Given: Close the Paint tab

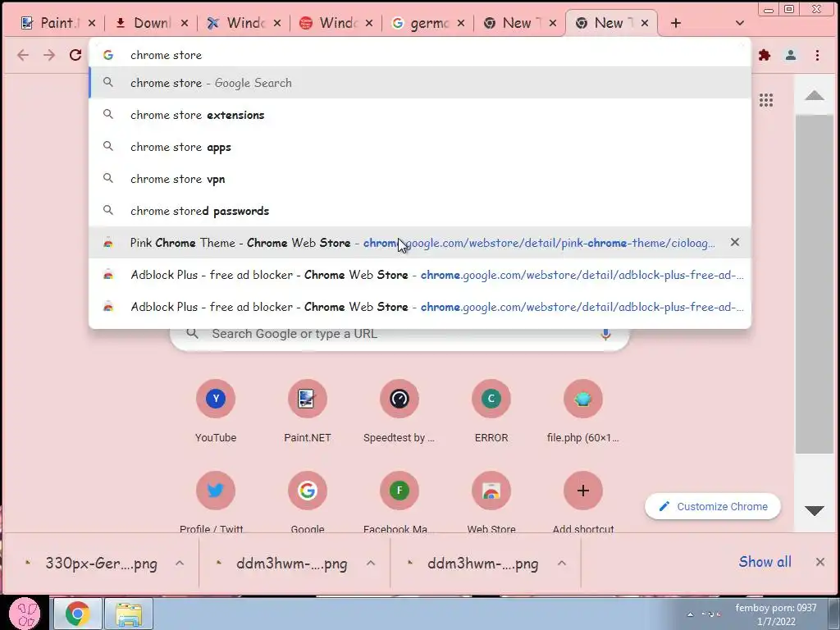Looking at the screenshot, I should click(x=92, y=23).
